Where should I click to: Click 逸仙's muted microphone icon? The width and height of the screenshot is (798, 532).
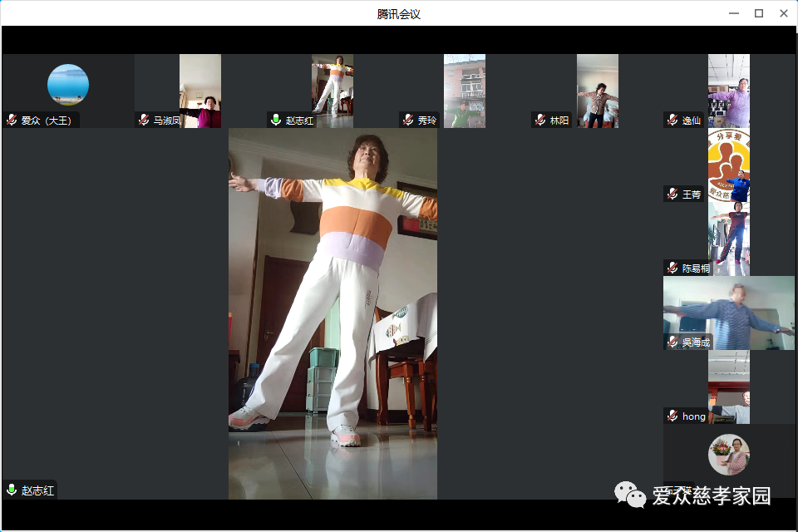[x=672, y=121]
